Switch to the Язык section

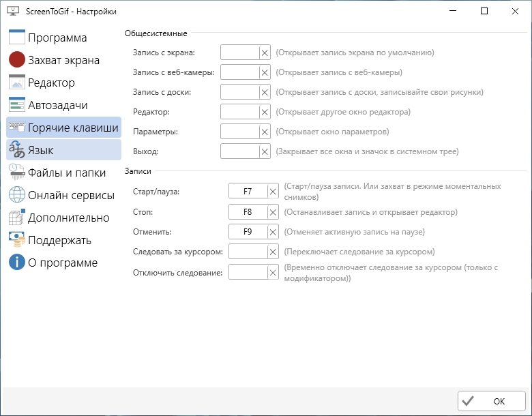(63, 149)
